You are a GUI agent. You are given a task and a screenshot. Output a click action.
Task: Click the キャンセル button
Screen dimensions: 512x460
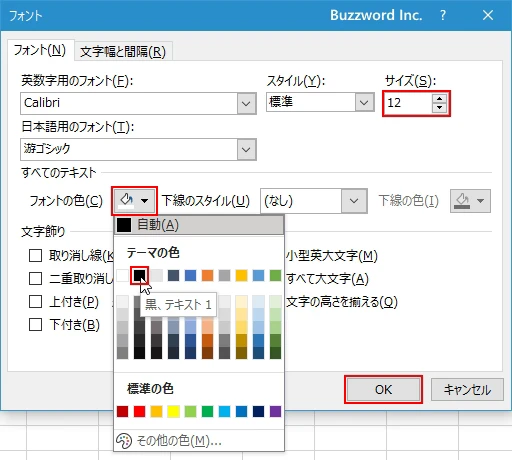coord(467,389)
